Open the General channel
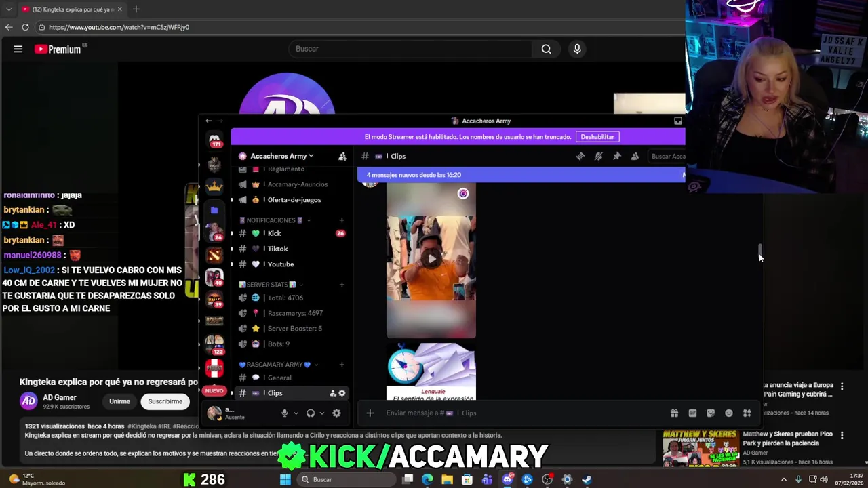Image resolution: width=868 pixels, height=488 pixels. pyautogui.click(x=292, y=378)
